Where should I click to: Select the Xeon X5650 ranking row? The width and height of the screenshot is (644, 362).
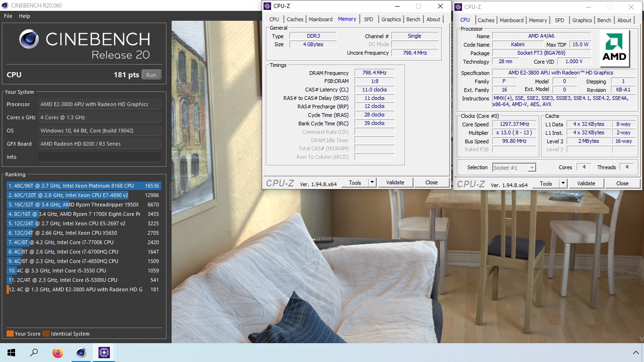click(x=83, y=233)
